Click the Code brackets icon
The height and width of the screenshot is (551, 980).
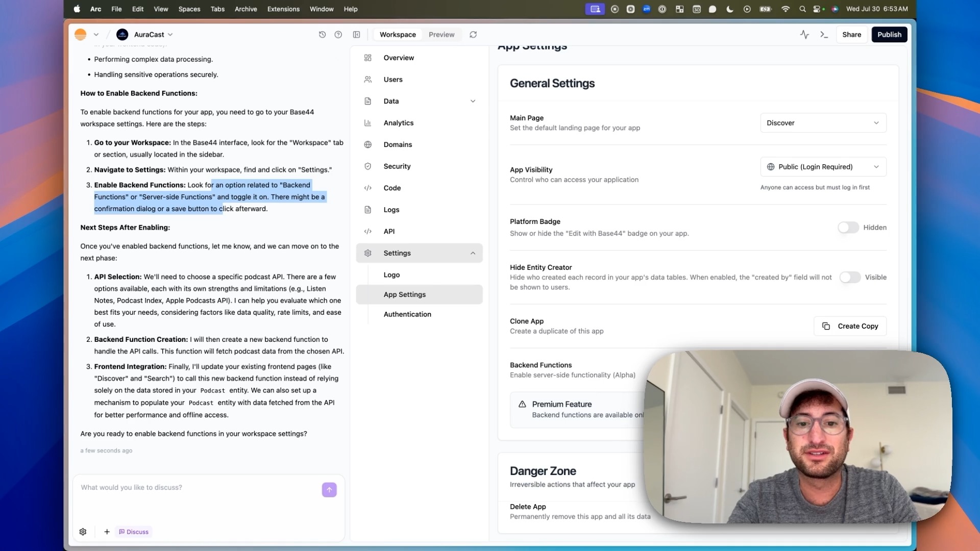(367, 188)
